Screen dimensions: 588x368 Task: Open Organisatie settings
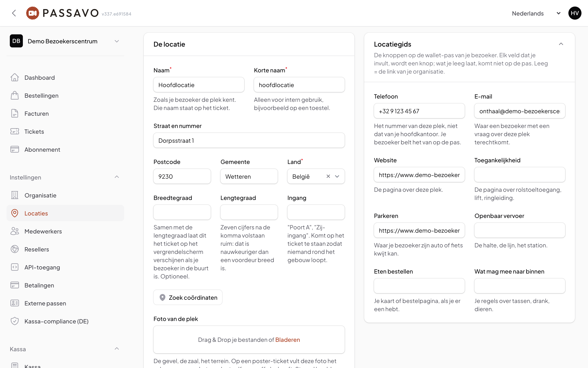[x=65, y=195]
